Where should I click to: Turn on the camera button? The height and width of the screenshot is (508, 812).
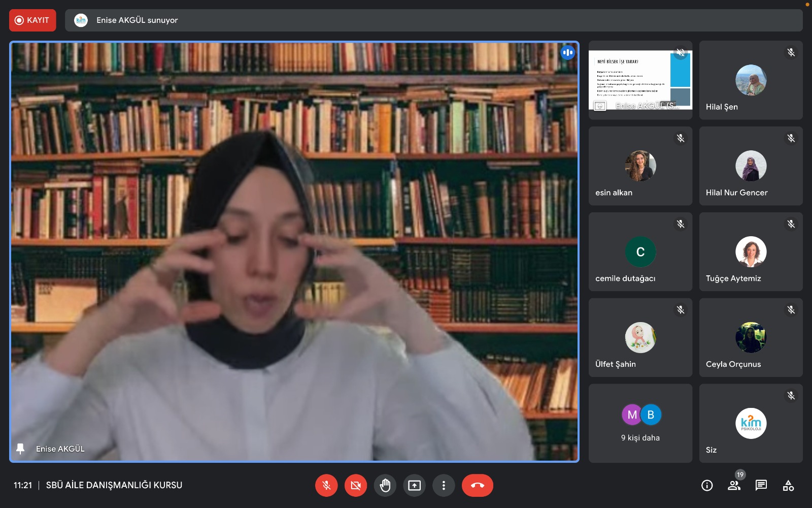356,486
